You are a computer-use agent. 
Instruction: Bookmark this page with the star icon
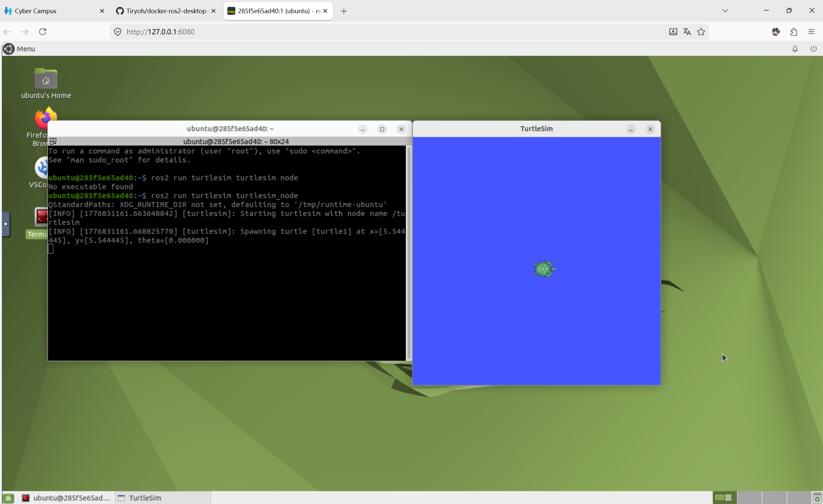(x=701, y=32)
